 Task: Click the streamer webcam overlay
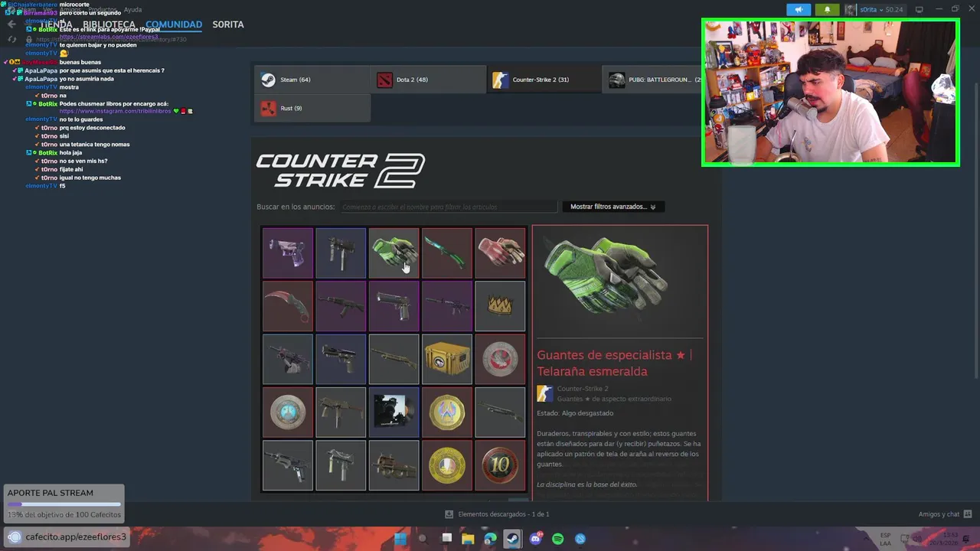tap(830, 93)
